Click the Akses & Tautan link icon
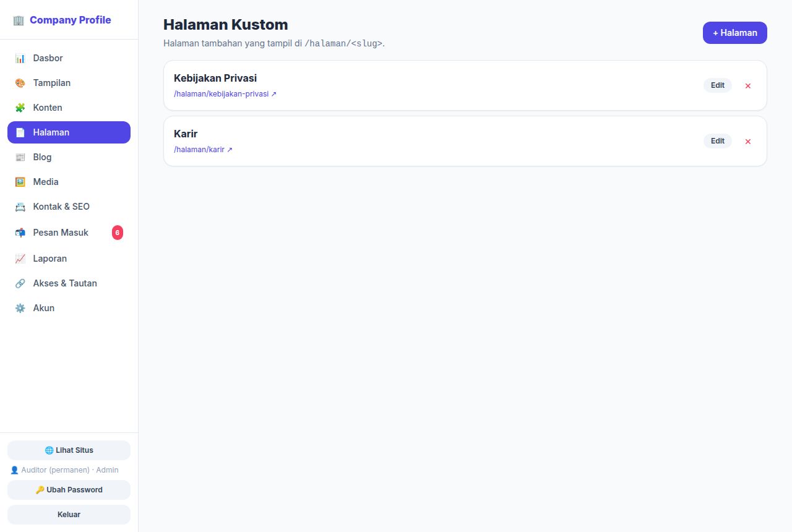This screenshot has width=792, height=532. pos(20,283)
